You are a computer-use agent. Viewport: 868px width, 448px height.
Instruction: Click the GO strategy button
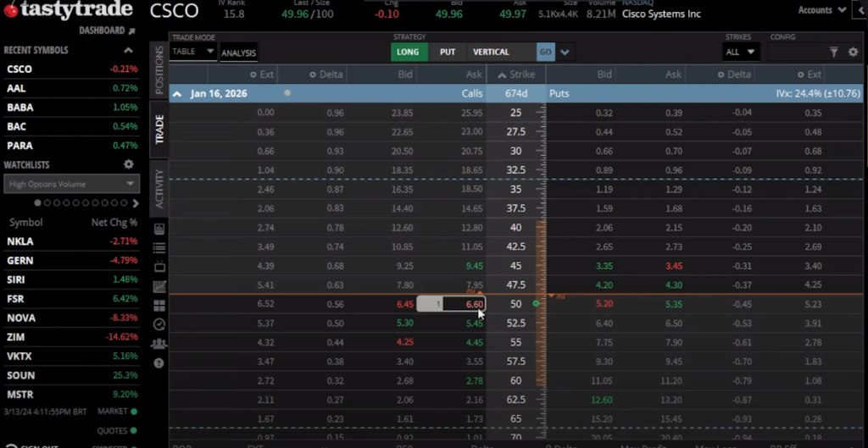tap(545, 53)
